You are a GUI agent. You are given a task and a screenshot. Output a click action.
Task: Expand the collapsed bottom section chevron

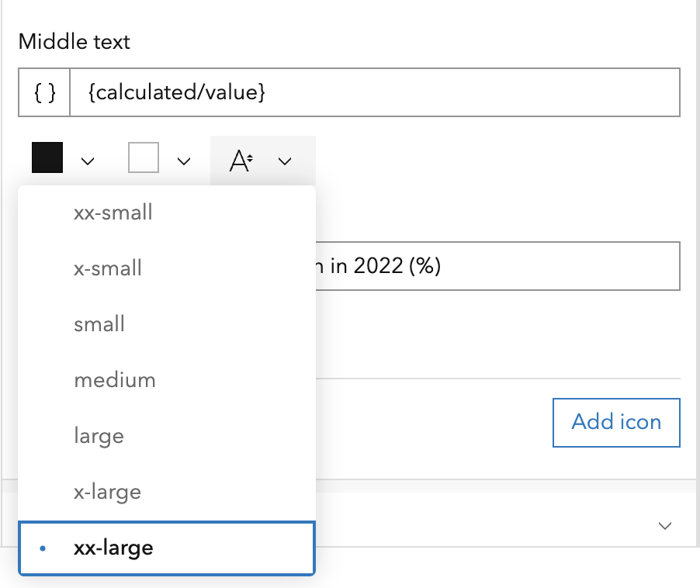tap(664, 525)
